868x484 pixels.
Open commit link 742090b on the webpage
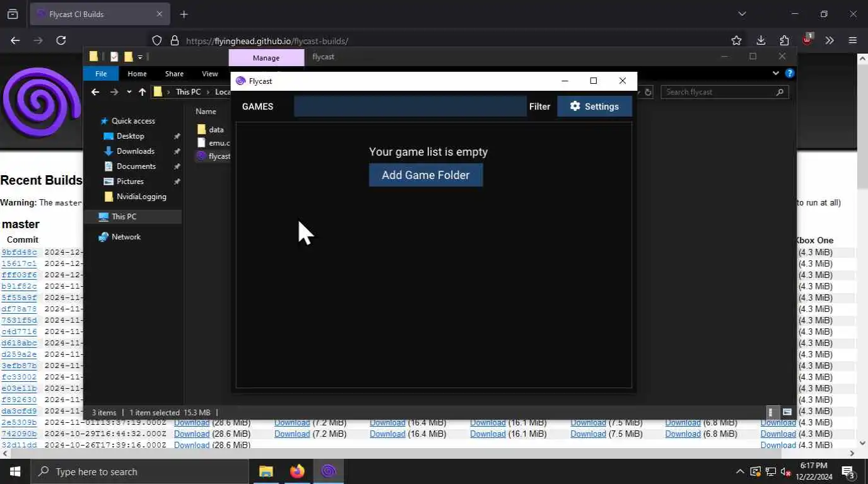coord(19,434)
